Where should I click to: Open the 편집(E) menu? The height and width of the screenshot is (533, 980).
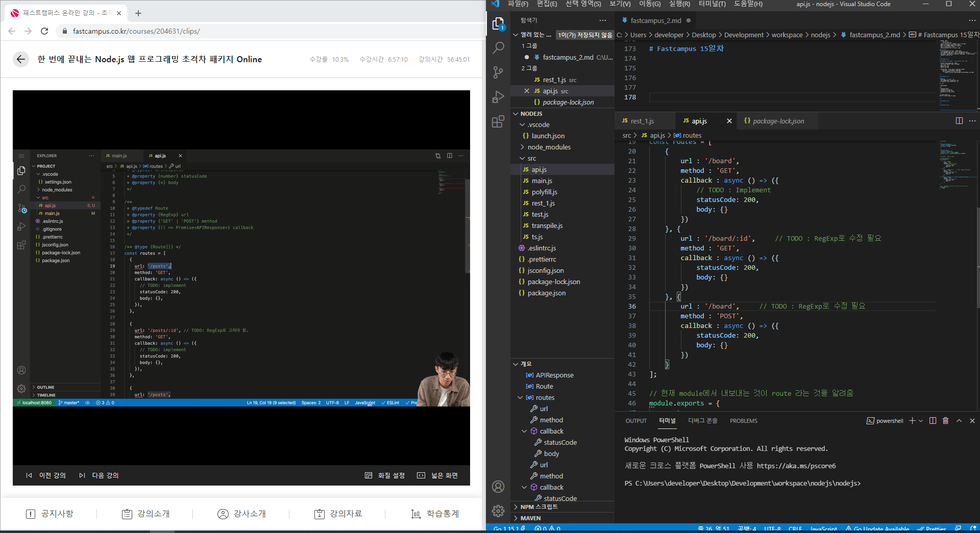click(x=547, y=4)
